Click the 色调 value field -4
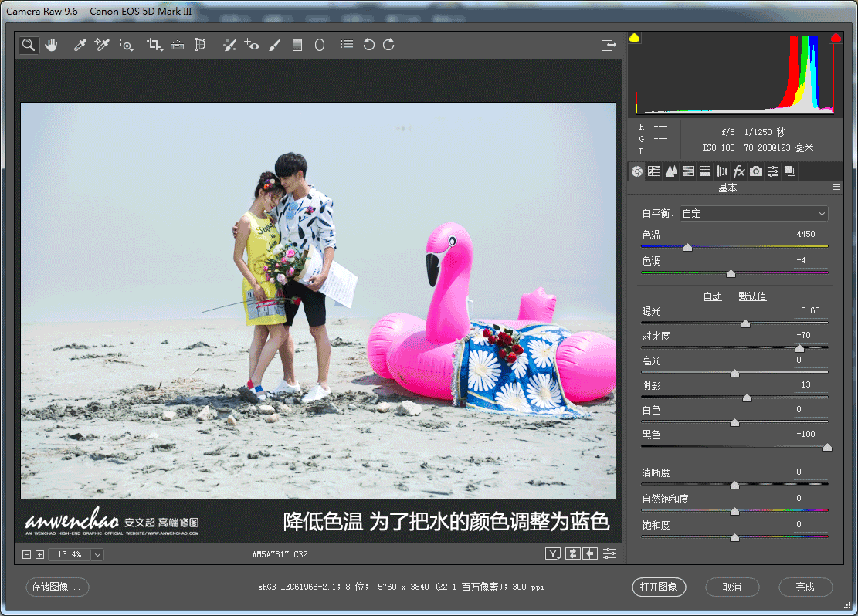 tap(810, 260)
